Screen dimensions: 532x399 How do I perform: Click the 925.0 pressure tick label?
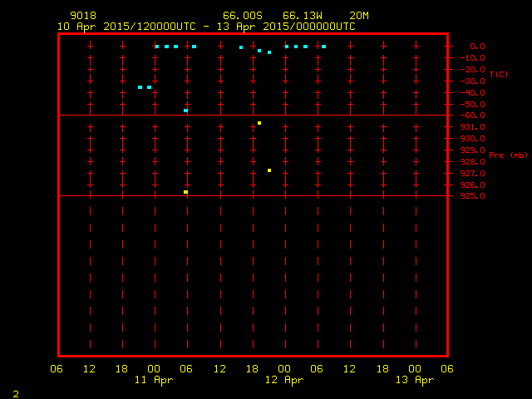click(471, 196)
